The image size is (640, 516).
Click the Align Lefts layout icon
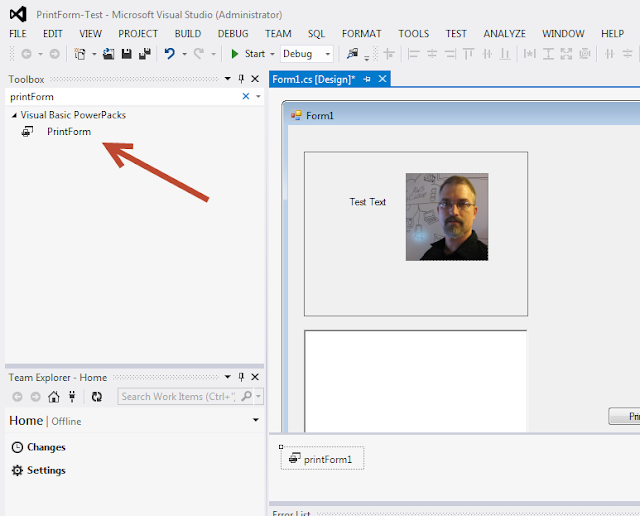point(413,54)
